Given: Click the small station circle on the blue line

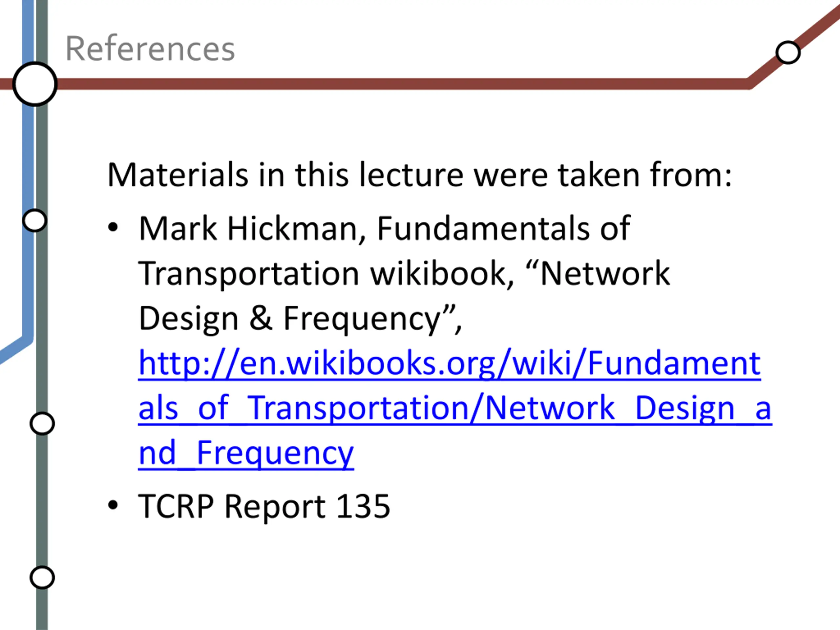Looking at the screenshot, I should (34, 220).
